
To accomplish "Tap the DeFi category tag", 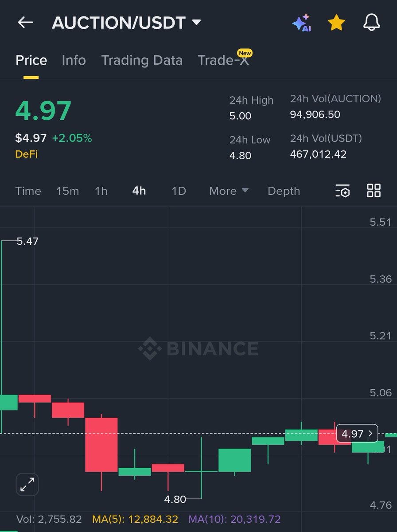I will pos(26,154).
